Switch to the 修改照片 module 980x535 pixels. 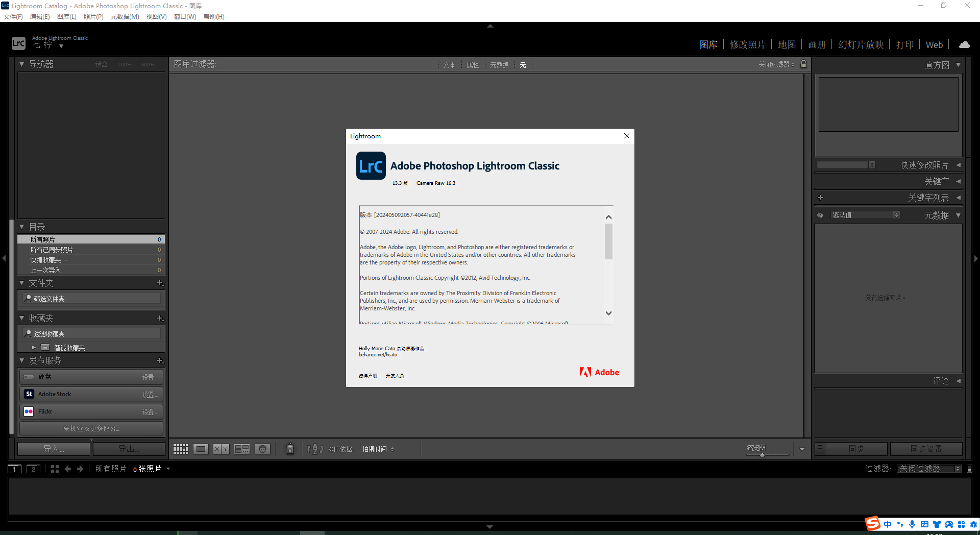(x=748, y=44)
